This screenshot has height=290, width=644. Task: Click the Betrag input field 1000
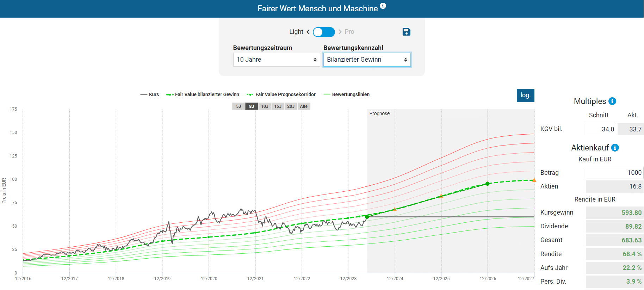[x=614, y=173]
